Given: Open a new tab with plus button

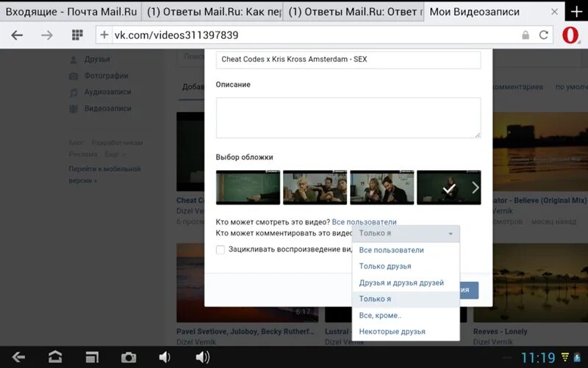Looking at the screenshot, I should click(576, 12).
